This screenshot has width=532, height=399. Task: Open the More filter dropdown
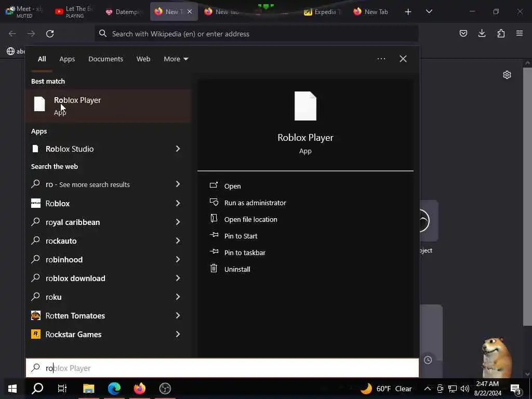(x=176, y=59)
